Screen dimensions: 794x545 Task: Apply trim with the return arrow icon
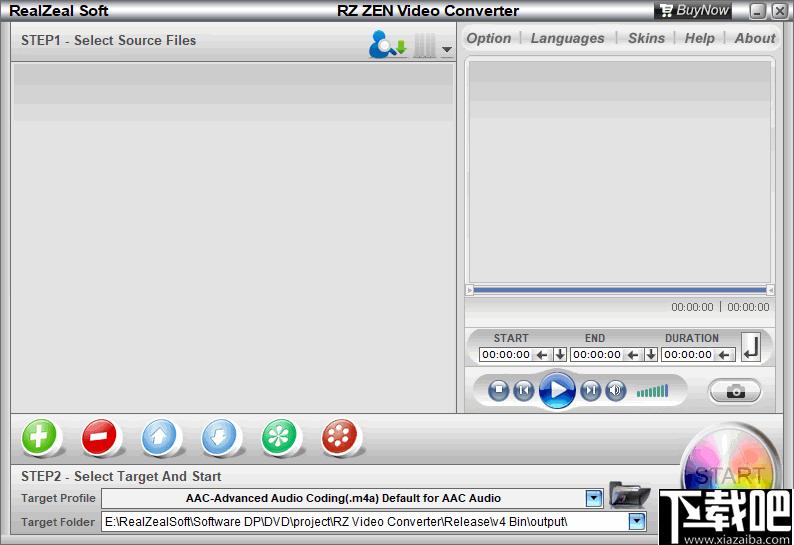[x=751, y=347]
